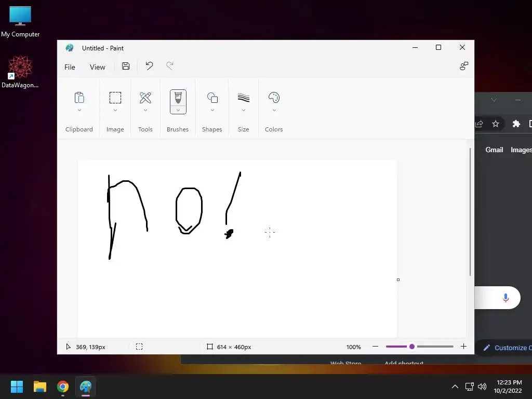Expand the Clipboard dropdown chevron
This screenshot has height=399, width=532.
pyautogui.click(x=79, y=110)
